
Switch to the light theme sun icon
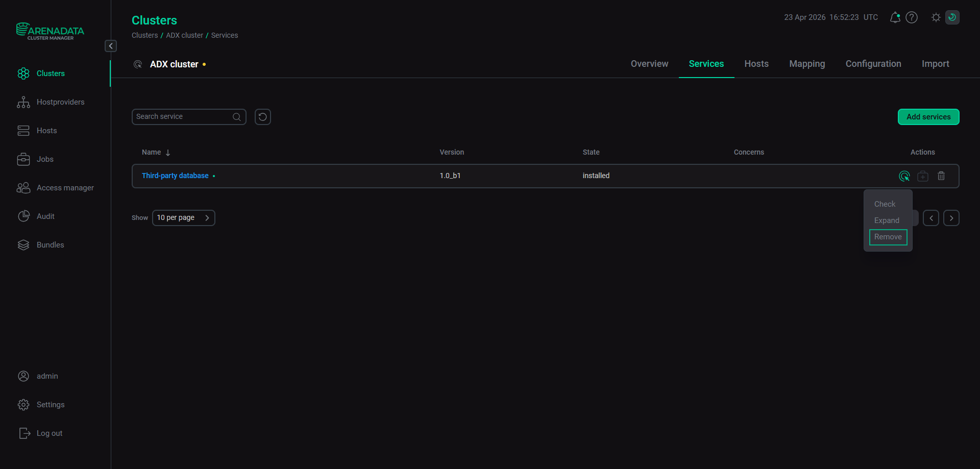[936, 17]
